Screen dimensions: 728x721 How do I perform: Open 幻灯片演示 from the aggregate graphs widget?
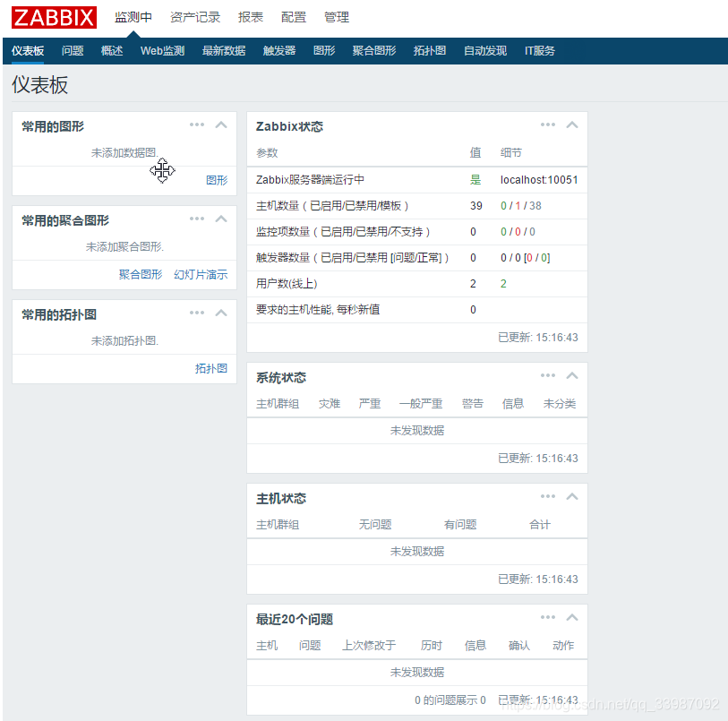(x=200, y=274)
